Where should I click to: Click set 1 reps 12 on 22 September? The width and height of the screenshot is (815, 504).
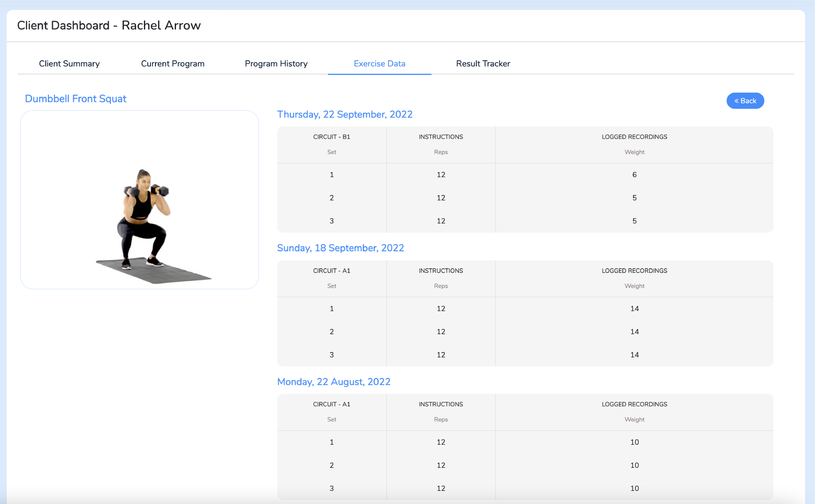click(x=441, y=175)
